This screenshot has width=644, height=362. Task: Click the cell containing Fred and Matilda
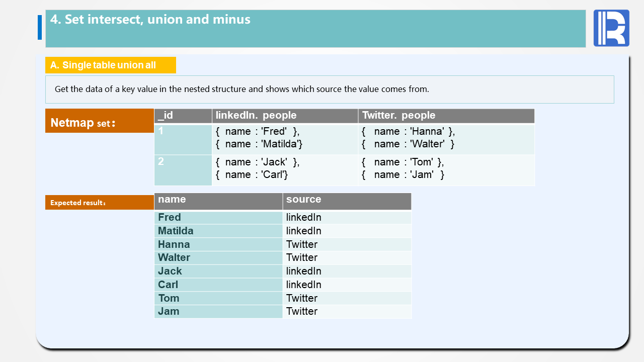(284, 138)
